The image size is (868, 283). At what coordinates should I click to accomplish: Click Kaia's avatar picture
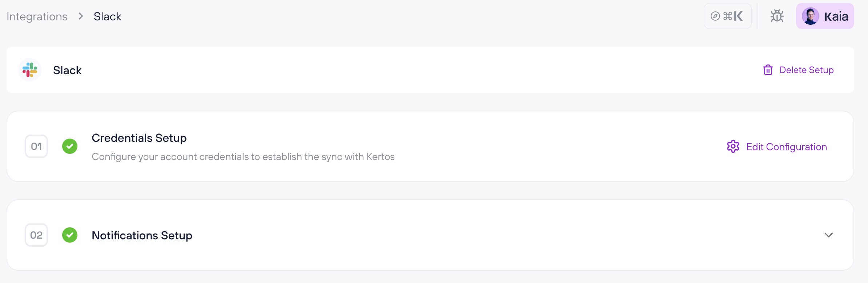tap(810, 16)
